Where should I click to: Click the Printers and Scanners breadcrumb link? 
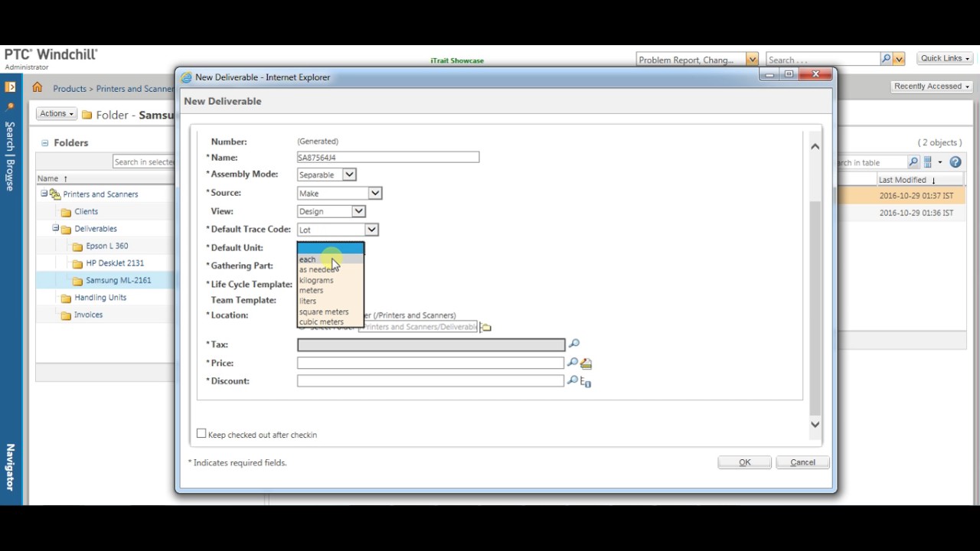point(135,89)
